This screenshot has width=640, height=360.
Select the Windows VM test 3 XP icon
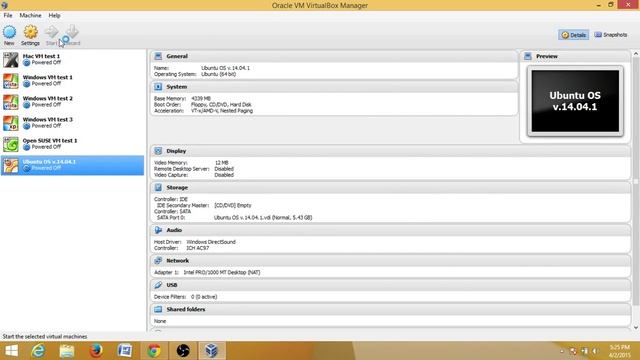11,123
